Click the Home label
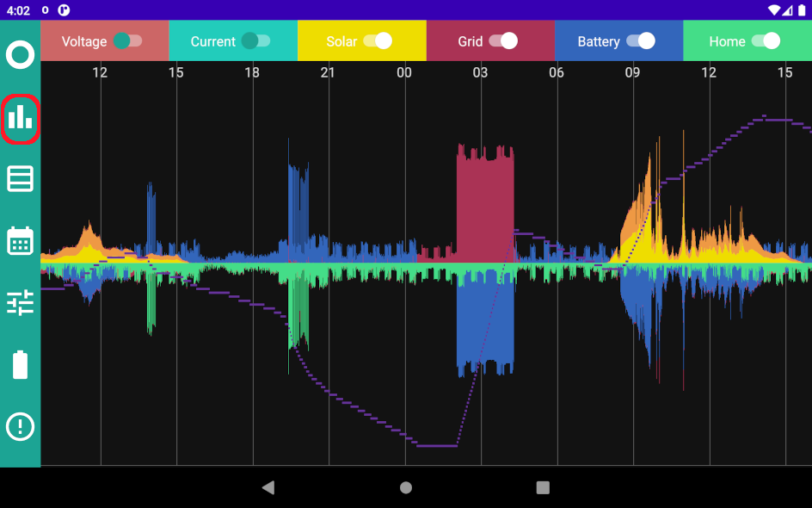This screenshot has height=508, width=812. (x=727, y=41)
